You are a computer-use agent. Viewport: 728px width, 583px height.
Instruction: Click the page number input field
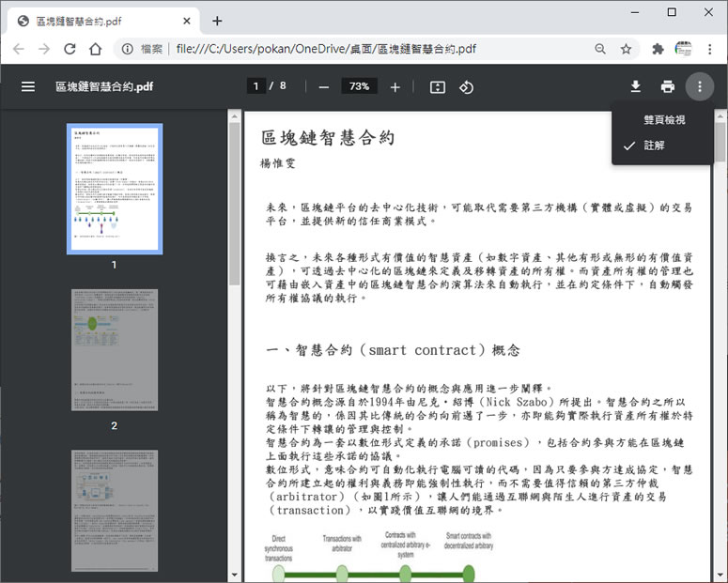click(x=256, y=86)
